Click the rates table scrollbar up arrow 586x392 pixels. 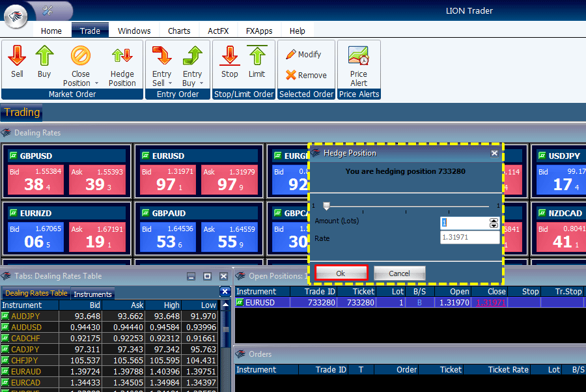click(225, 305)
